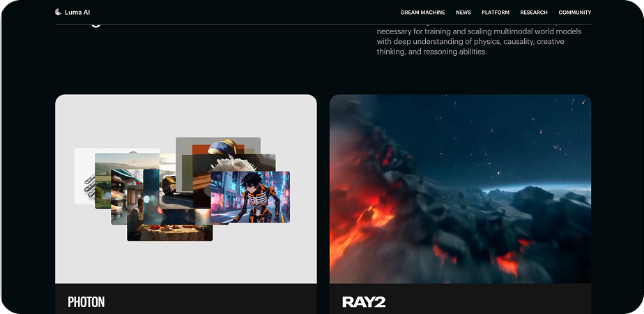This screenshot has height=314, width=644.
Task: Select the anime skeleton character image
Action: pyautogui.click(x=250, y=197)
